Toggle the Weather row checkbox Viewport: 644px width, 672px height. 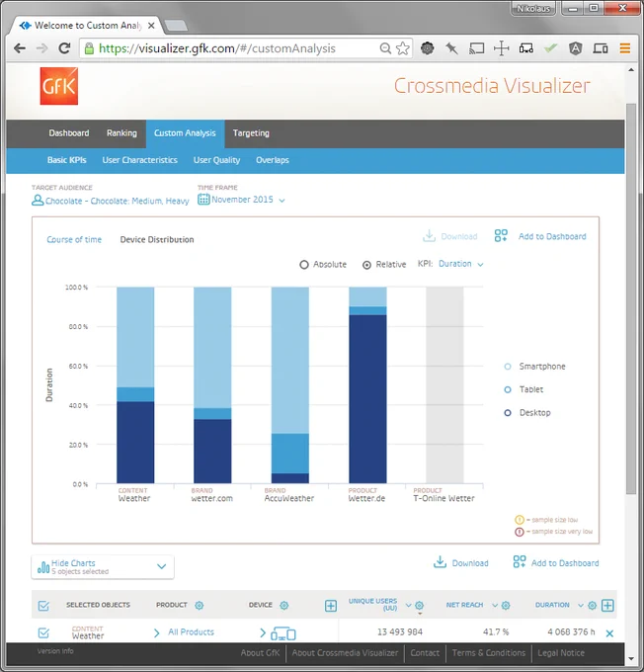[x=43, y=633]
